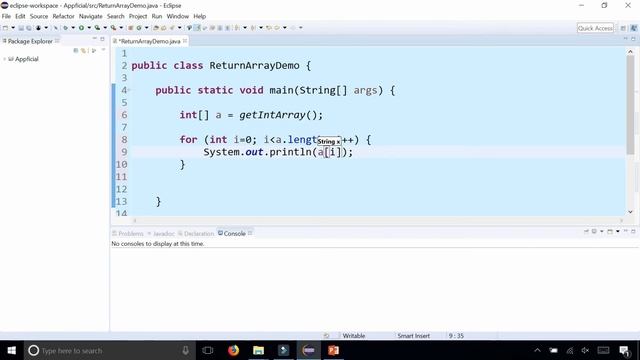The image size is (640, 360).
Task: Click Display Selected Console icon
Action: (x=594, y=231)
